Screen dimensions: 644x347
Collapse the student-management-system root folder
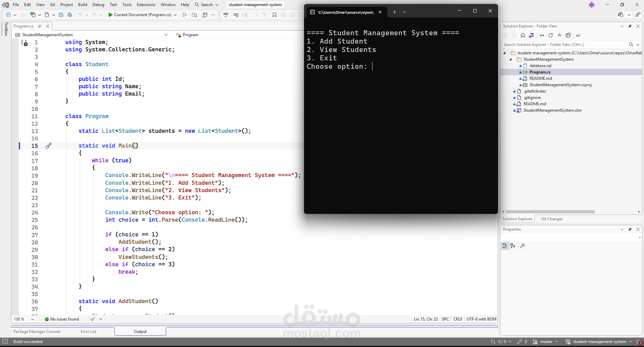[504, 53]
